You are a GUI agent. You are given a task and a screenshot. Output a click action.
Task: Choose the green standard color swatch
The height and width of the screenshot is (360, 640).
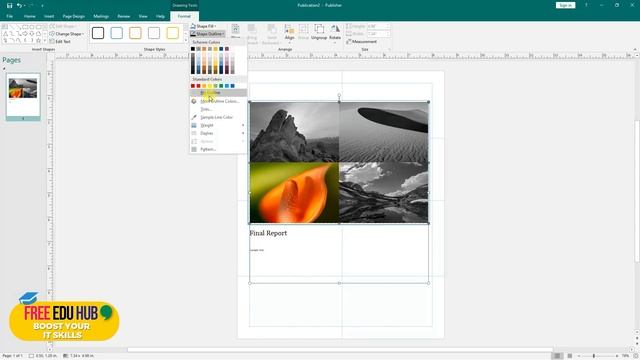(221, 86)
